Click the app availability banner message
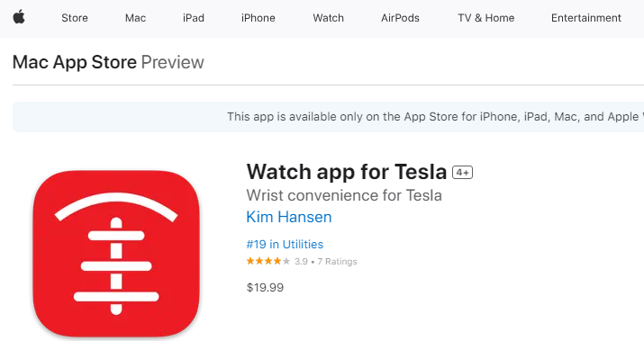The image size is (644, 341). 435,117
